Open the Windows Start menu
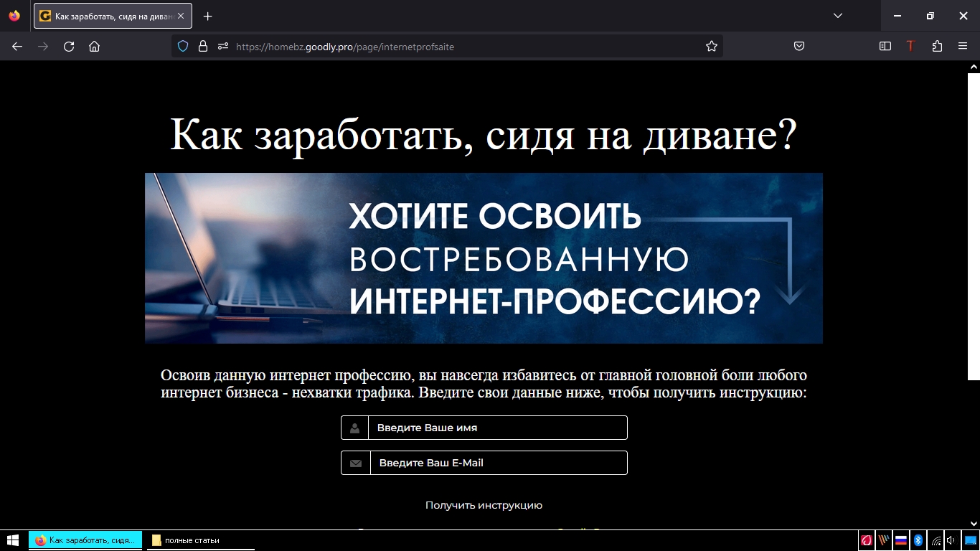The width and height of the screenshot is (980, 551). pos(12,540)
